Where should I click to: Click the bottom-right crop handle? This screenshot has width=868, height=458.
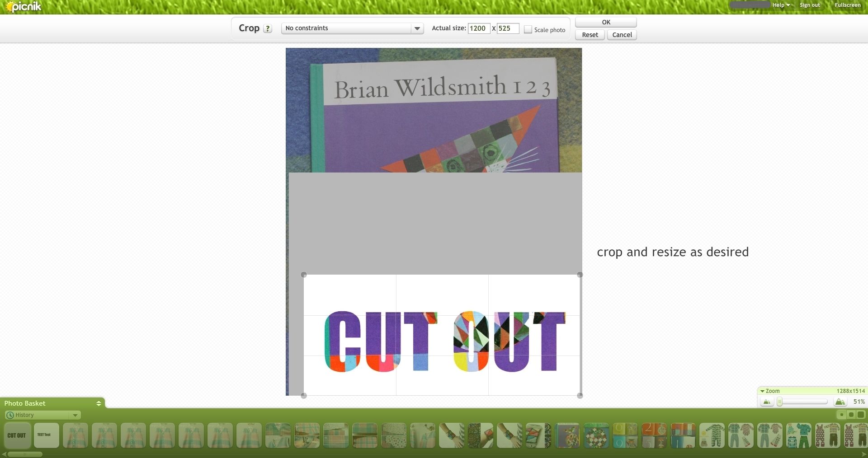click(580, 396)
